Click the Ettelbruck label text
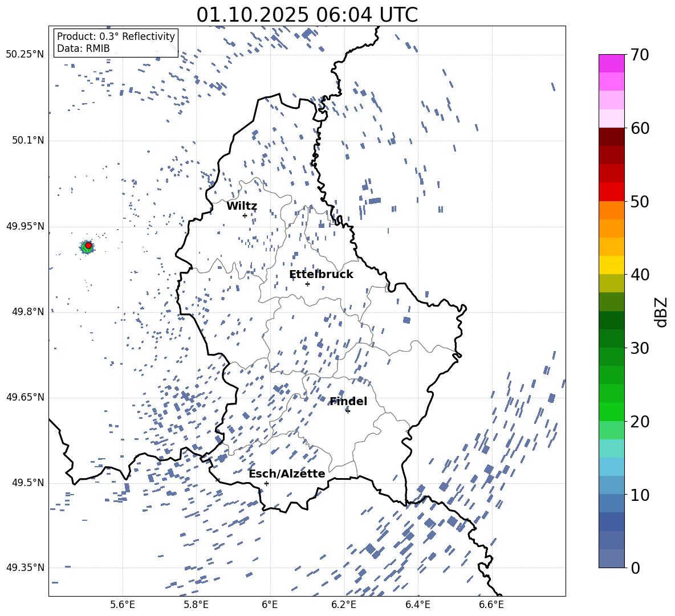 point(321,275)
